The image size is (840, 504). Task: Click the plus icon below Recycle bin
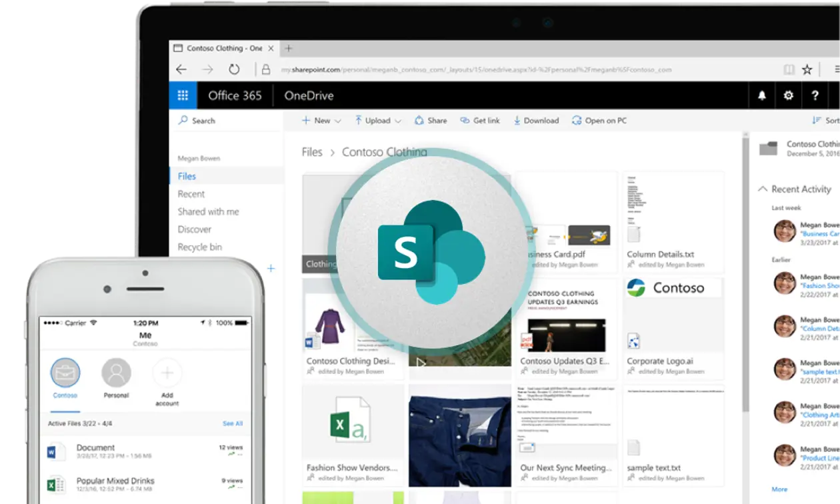(271, 268)
